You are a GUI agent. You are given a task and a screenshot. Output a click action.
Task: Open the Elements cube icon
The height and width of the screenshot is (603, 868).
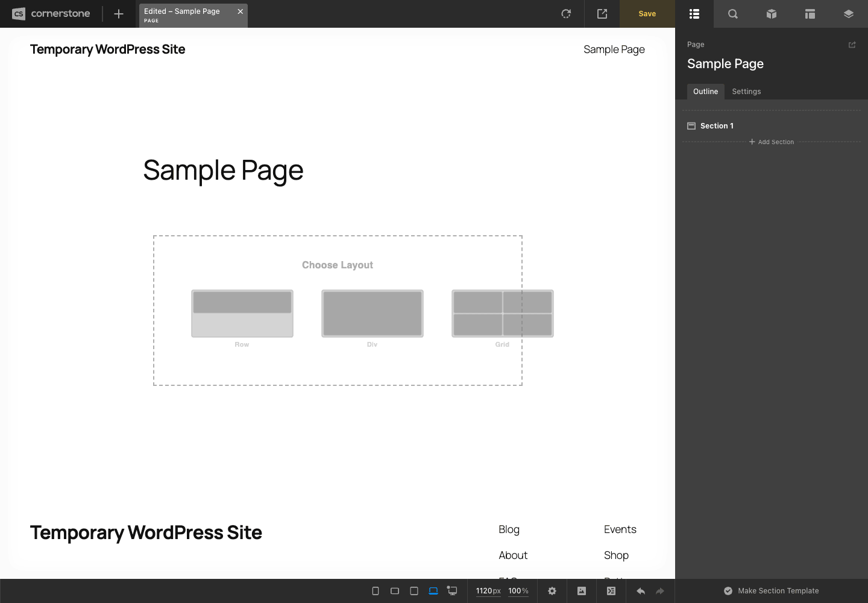[772, 13]
